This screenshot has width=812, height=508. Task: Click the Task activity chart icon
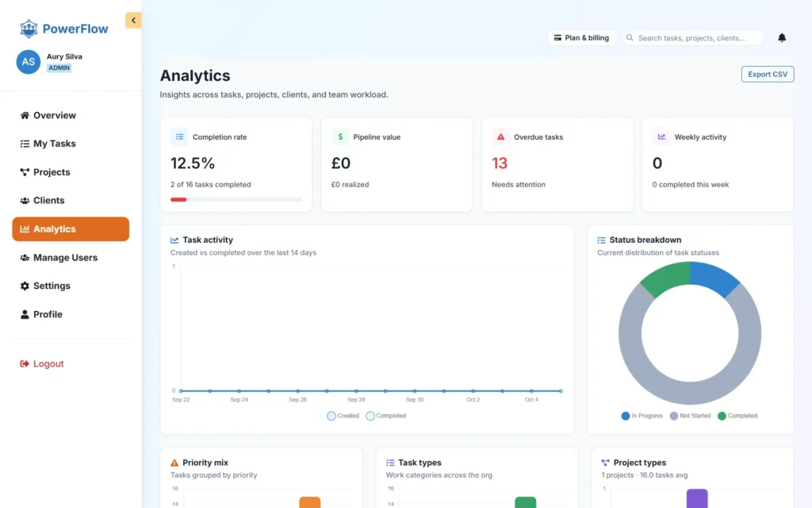point(174,240)
